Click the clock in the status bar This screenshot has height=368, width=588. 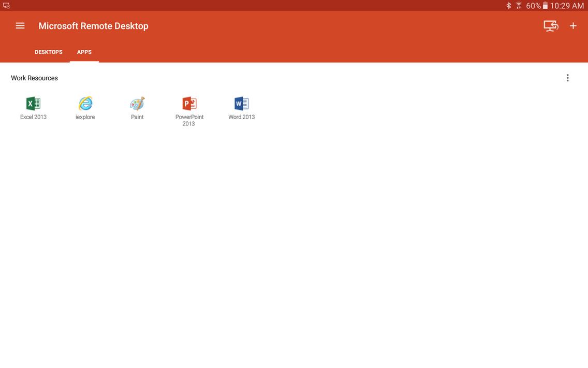[567, 6]
